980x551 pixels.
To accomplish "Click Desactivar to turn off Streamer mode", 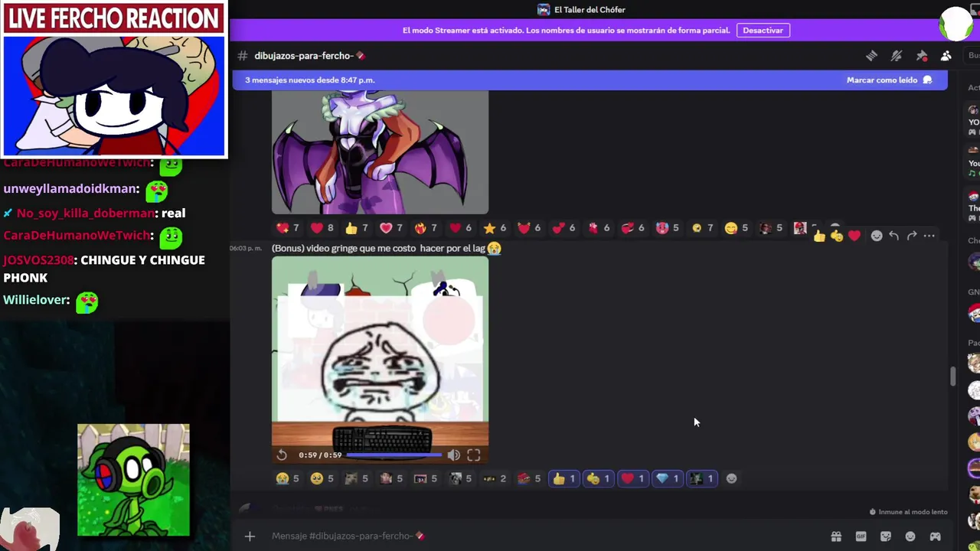I will pyautogui.click(x=763, y=31).
